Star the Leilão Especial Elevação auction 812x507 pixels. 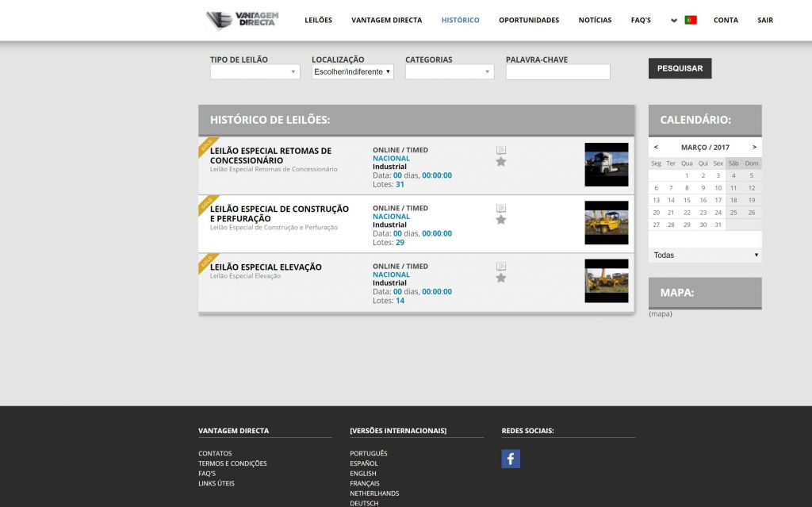500,278
